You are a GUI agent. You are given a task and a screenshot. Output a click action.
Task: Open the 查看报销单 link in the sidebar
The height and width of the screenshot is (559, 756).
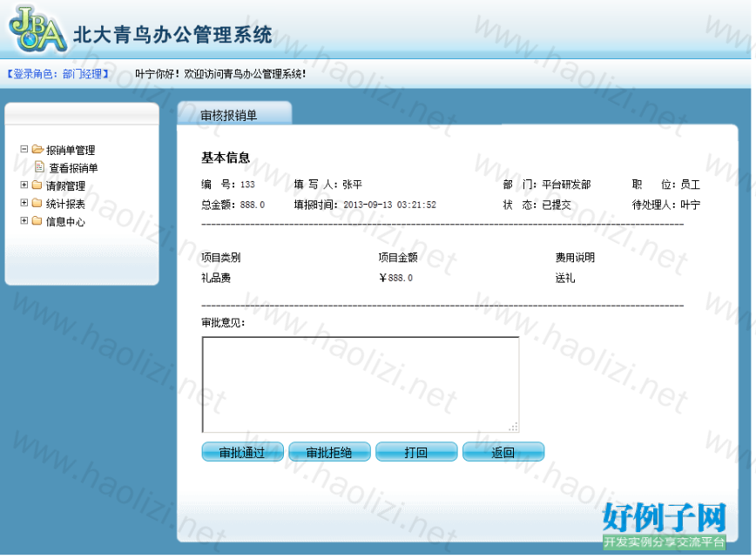pyautogui.click(x=73, y=168)
